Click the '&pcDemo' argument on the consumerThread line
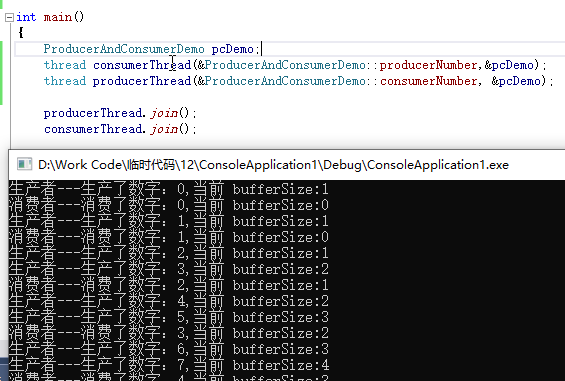 [x=509, y=65]
